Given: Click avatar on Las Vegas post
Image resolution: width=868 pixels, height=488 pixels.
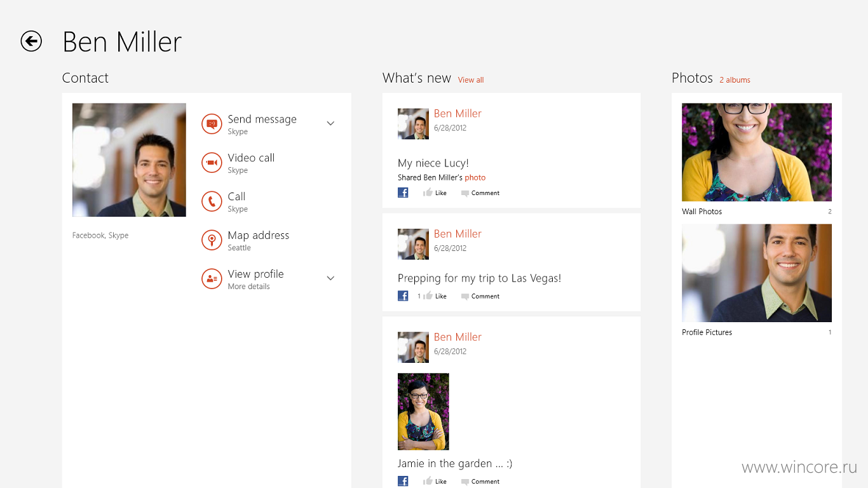Looking at the screenshot, I should [x=413, y=244].
